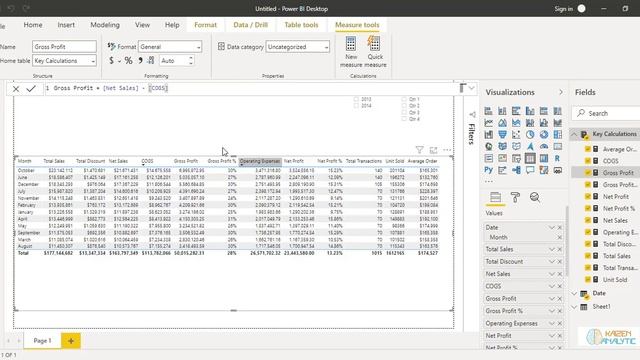Select the stacked bar chart visual
This screenshot has height=360, width=640.
click(x=489, y=111)
